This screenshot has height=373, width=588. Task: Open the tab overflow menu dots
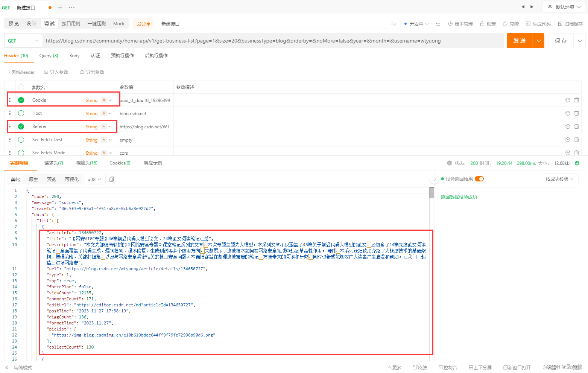click(72, 7)
